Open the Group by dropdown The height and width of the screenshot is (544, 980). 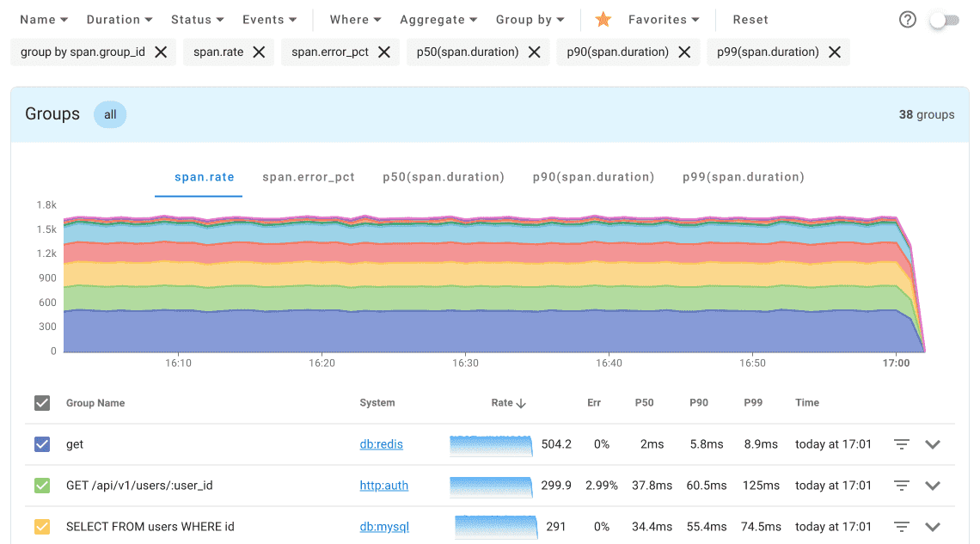pos(530,19)
